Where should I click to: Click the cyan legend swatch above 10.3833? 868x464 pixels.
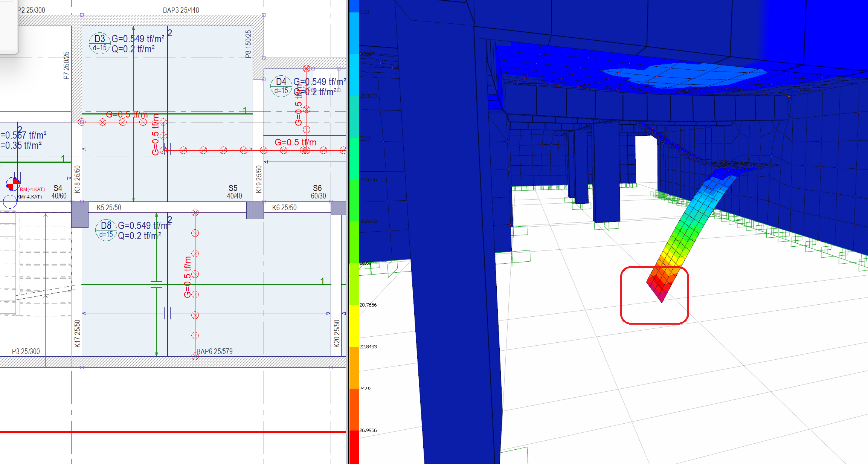(354, 75)
